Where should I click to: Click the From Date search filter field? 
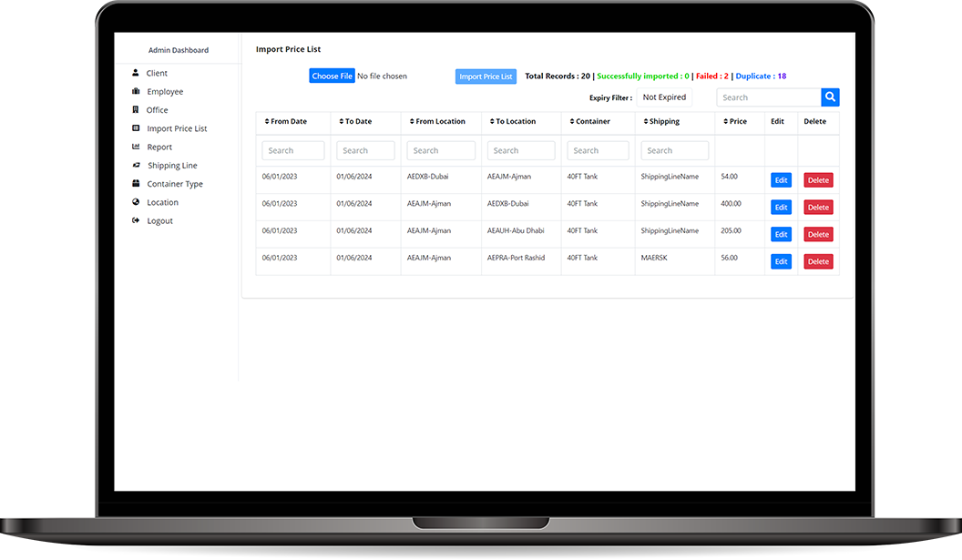(293, 150)
